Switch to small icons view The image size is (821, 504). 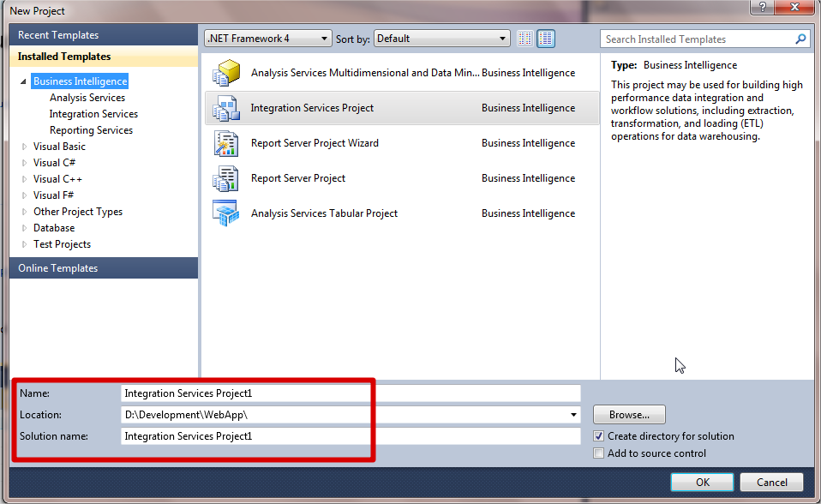pos(525,39)
